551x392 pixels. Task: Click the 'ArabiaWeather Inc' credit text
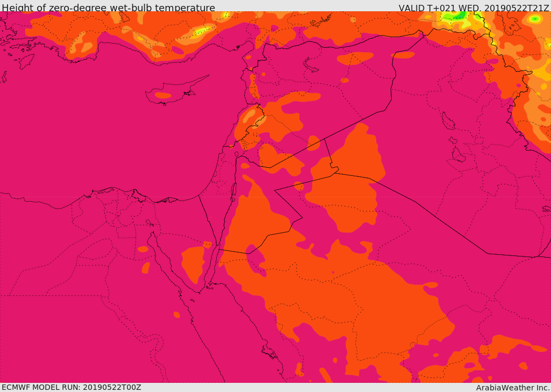click(x=512, y=388)
